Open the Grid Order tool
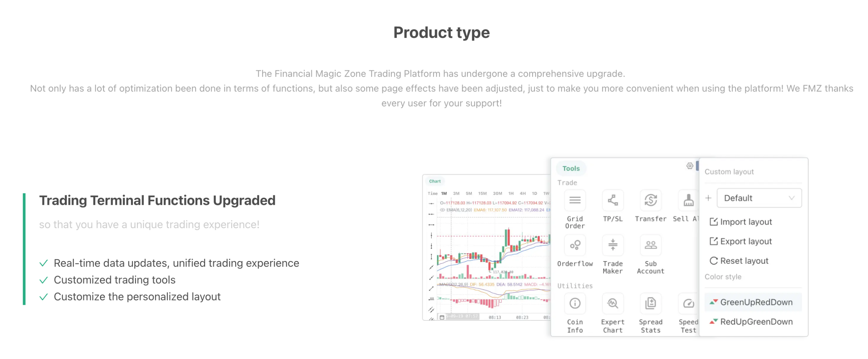This screenshot has height=359, width=868. (x=575, y=201)
